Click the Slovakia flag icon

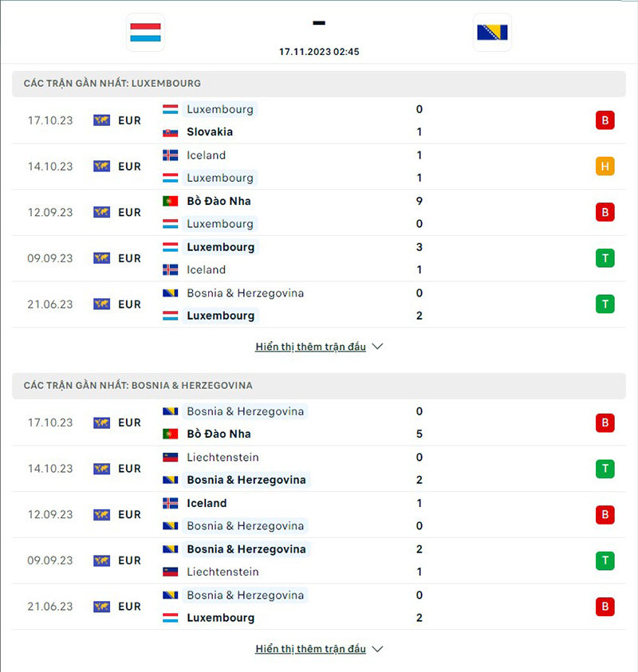[x=171, y=132]
